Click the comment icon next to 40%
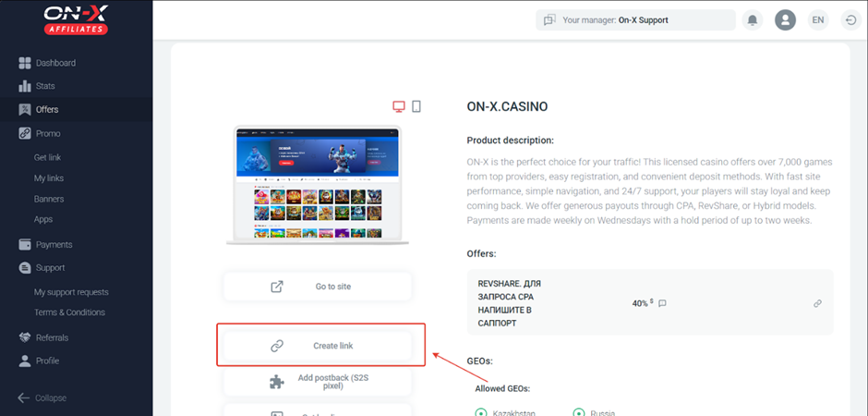868x416 pixels. 662,303
